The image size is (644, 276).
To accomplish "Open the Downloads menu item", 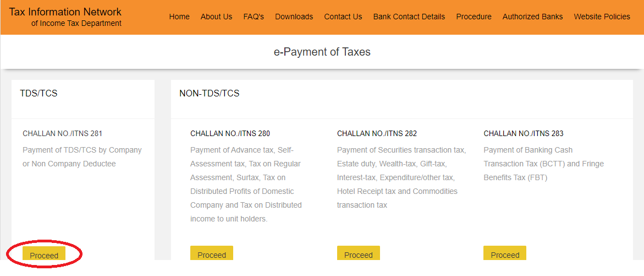I will [294, 17].
